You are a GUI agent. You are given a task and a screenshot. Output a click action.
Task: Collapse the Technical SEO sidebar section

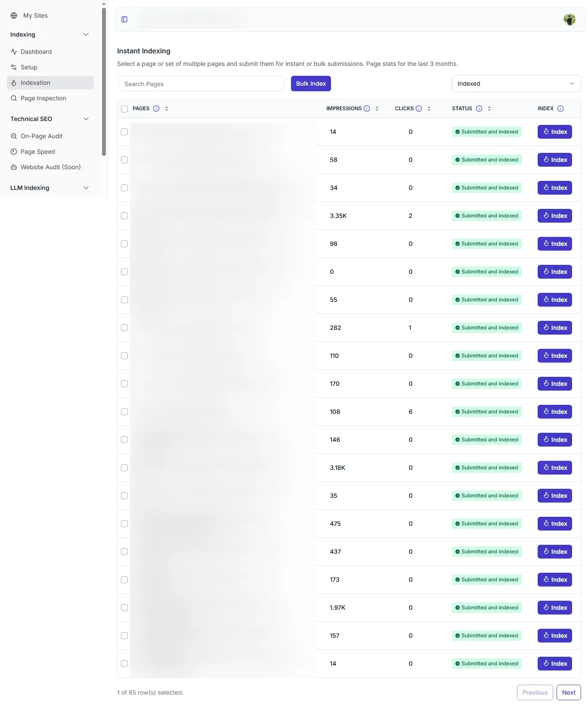(86, 119)
